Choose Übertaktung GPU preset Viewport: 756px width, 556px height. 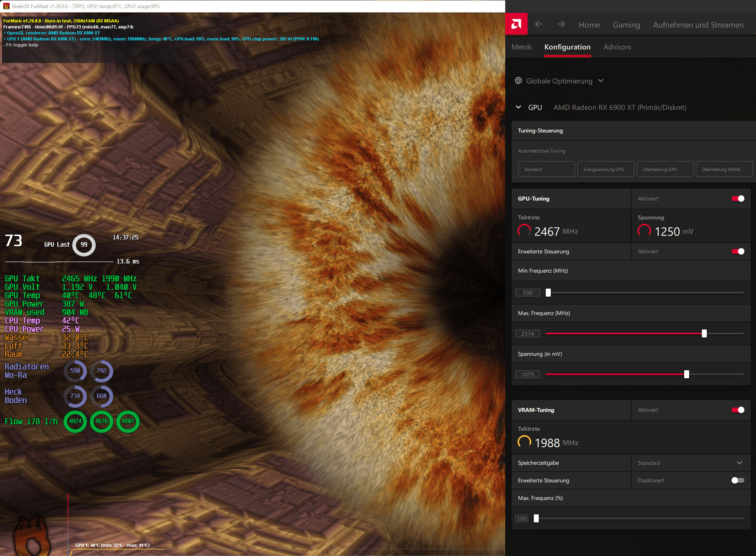[665, 169]
